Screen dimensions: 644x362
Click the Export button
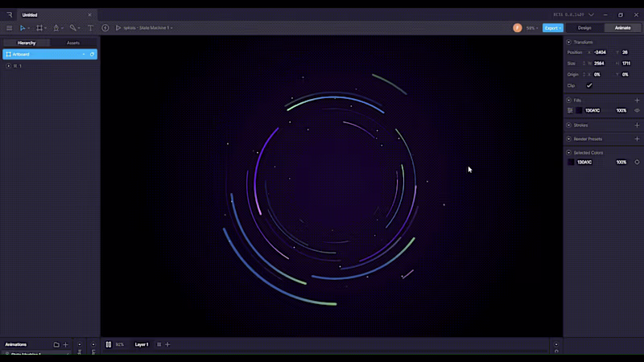(553, 28)
